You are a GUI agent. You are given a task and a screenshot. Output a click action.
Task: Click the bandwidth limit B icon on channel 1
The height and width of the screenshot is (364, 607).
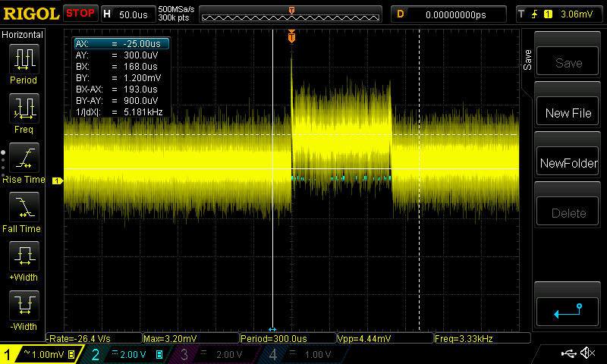(71, 354)
